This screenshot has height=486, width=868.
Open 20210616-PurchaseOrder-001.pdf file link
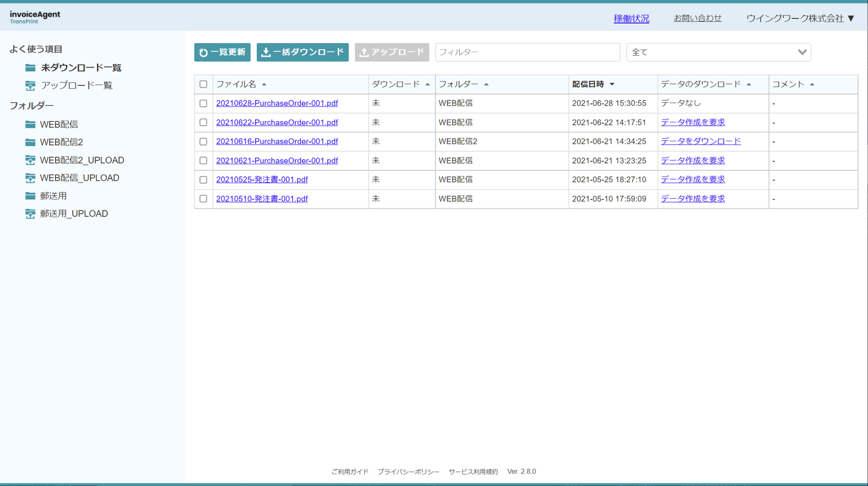point(277,141)
